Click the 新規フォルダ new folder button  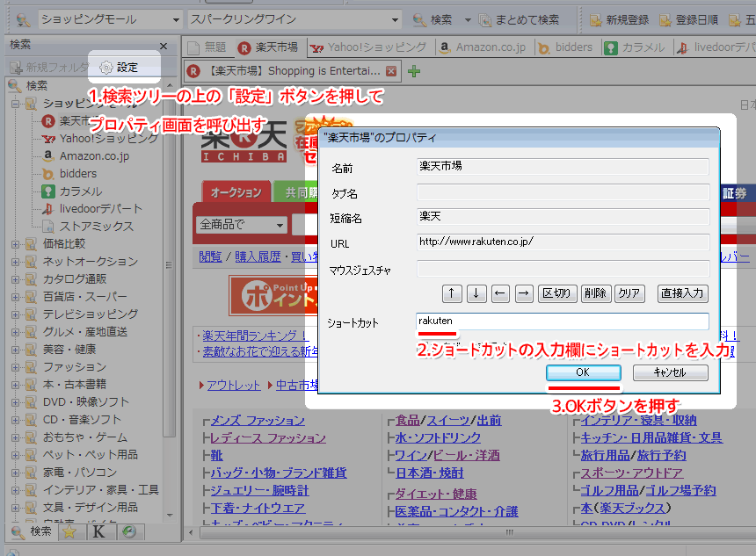click(50, 68)
